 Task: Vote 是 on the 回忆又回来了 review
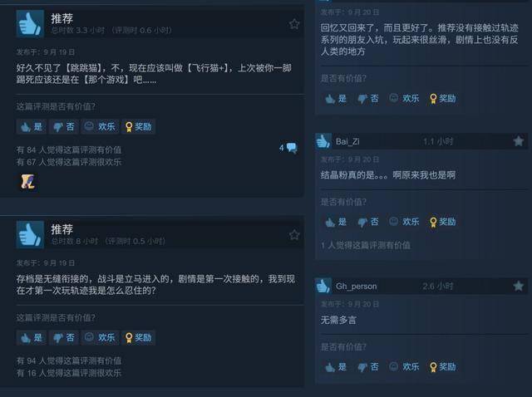pos(336,99)
